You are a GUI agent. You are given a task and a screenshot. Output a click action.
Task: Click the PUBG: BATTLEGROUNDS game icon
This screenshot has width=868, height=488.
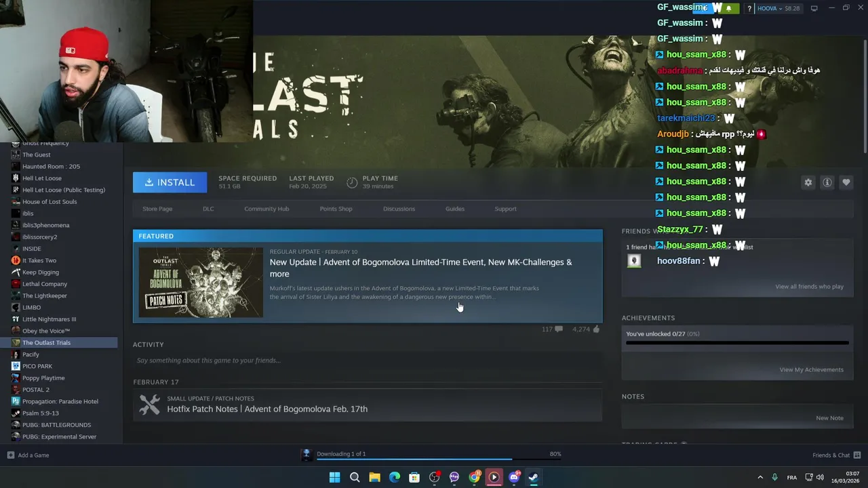tap(16, 425)
